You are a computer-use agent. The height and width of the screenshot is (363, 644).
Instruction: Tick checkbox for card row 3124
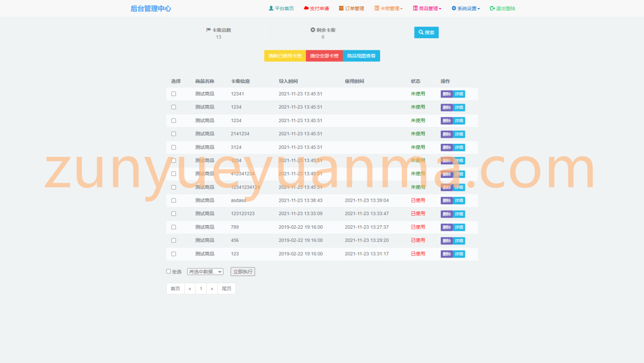point(174,147)
